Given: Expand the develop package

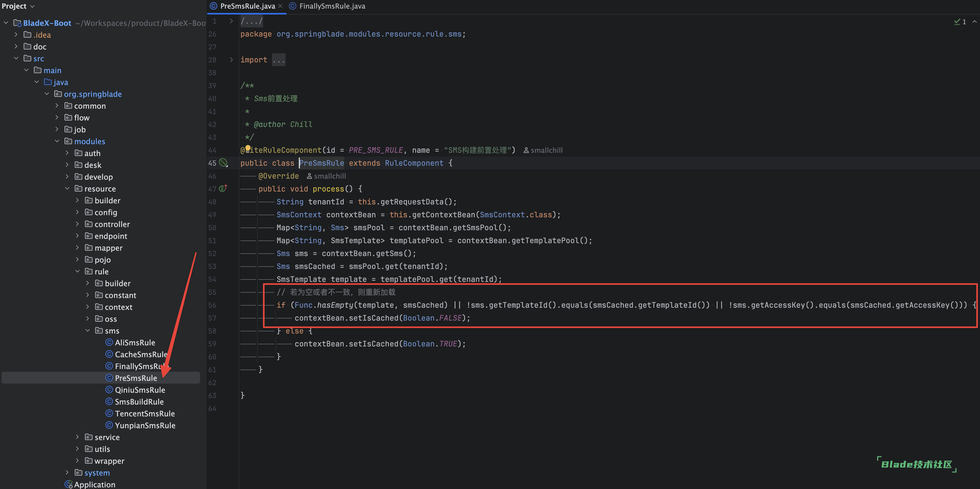Looking at the screenshot, I should click(67, 176).
